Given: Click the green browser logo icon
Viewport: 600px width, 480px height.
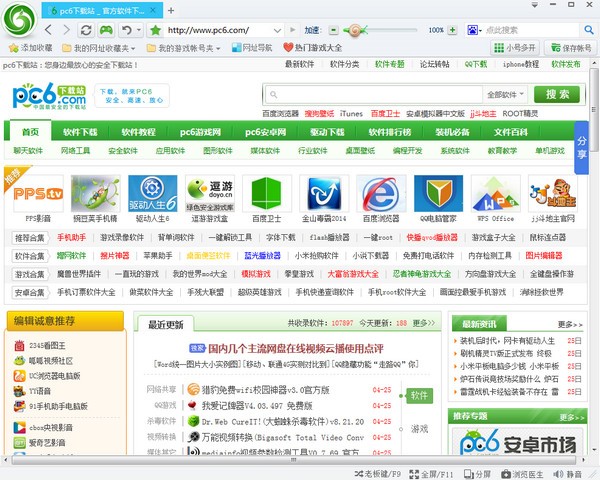Looking at the screenshot, I should 19,20.
